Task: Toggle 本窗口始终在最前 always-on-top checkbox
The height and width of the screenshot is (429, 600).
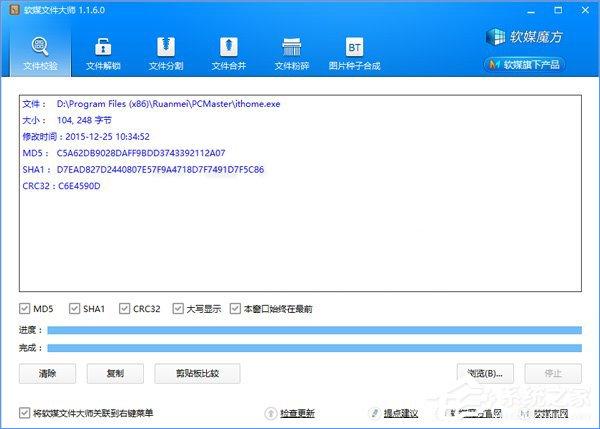Action: (235, 308)
